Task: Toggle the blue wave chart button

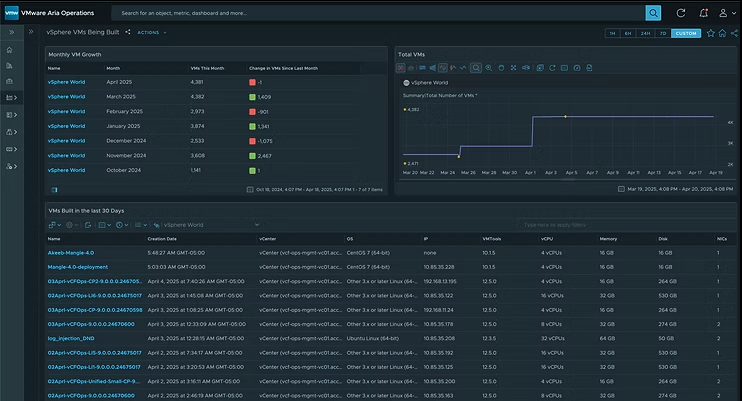Action: 463,68
